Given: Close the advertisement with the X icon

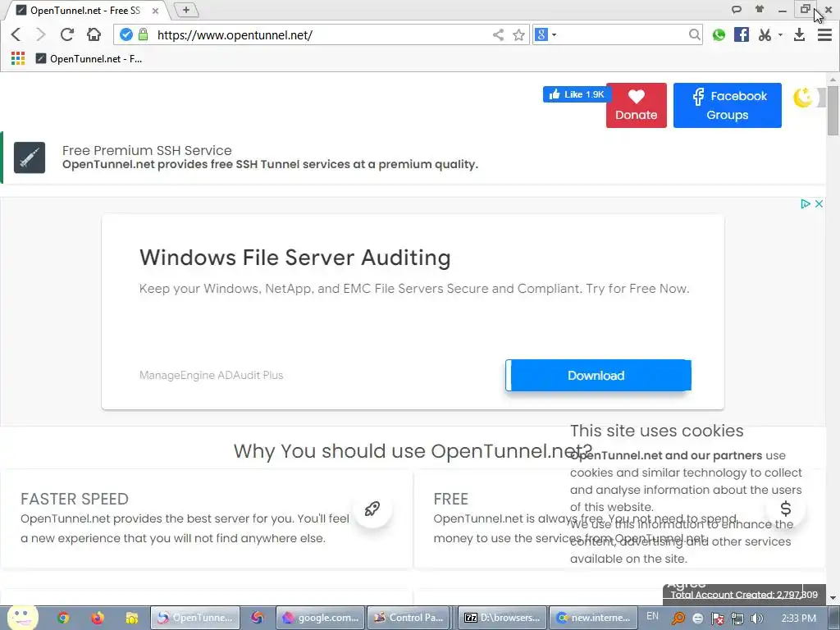Looking at the screenshot, I should (819, 203).
